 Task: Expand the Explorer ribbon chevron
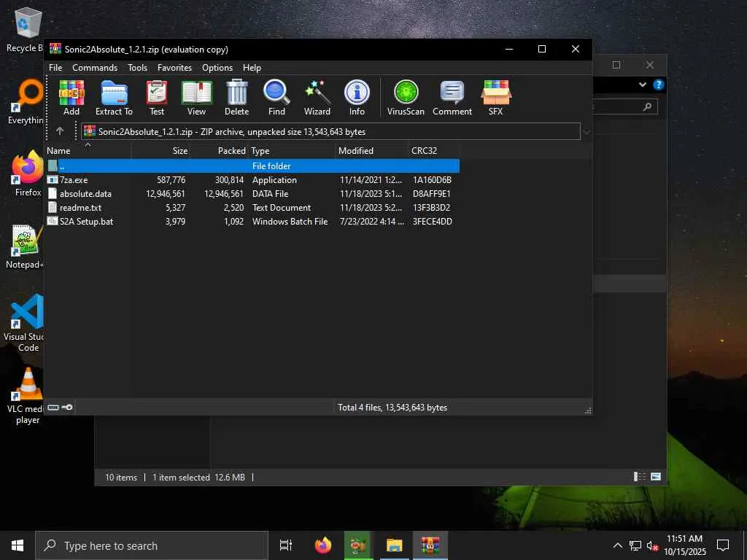point(642,85)
